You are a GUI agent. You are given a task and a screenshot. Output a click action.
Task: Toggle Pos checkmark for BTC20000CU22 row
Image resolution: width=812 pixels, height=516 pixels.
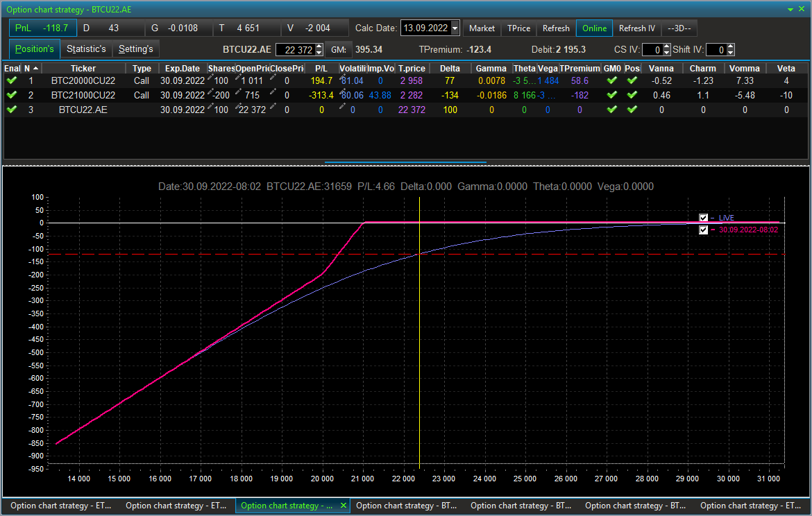click(632, 80)
